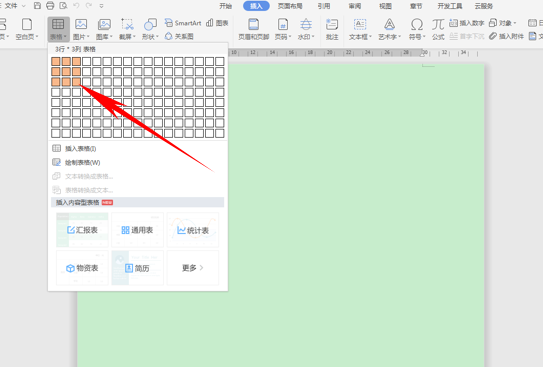The width and height of the screenshot is (543, 367).
Task: Expand the 形状 shapes dropdown
Action: pos(157,37)
